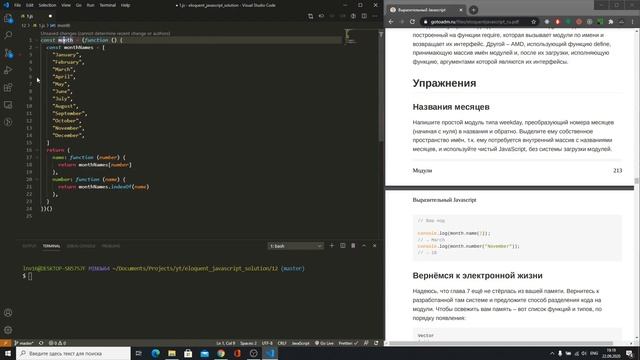Open Chrome's extensions puzzle icon
The width and height of the screenshot is (640, 360).
click(611, 22)
